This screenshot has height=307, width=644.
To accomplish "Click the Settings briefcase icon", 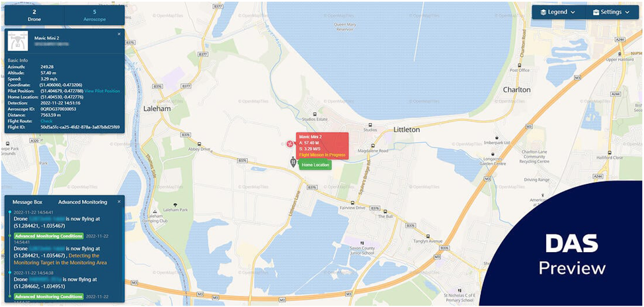I will [596, 13].
